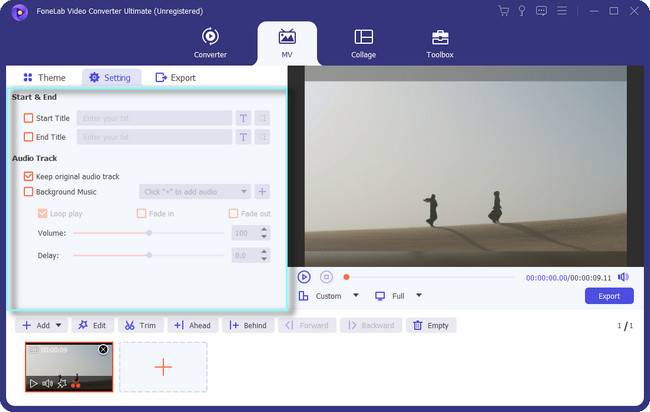Click the End Title text field

click(x=154, y=137)
